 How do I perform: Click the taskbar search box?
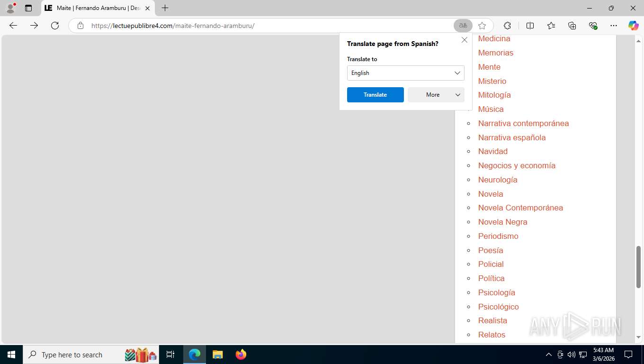pyautogui.click(x=92, y=355)
